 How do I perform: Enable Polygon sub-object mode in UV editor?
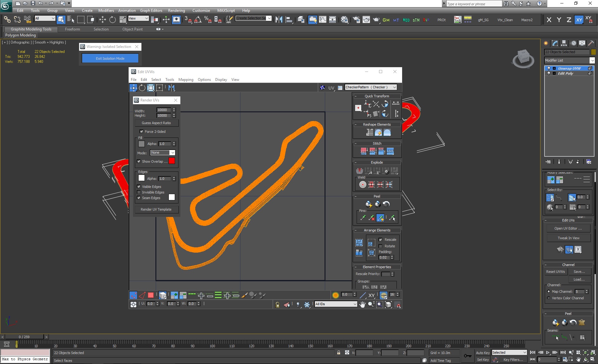click(151, 295)
